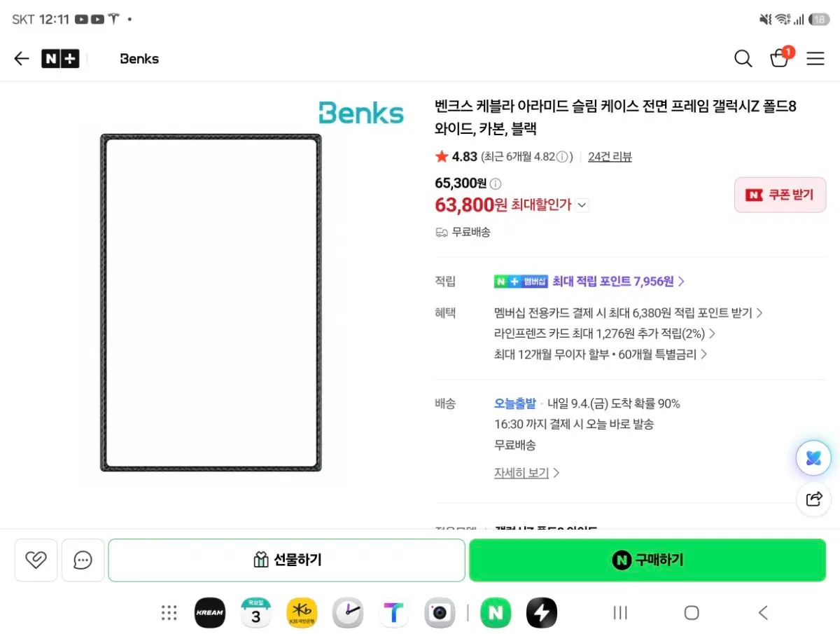Add product to wishlist with heart icon

coord(36,560)
